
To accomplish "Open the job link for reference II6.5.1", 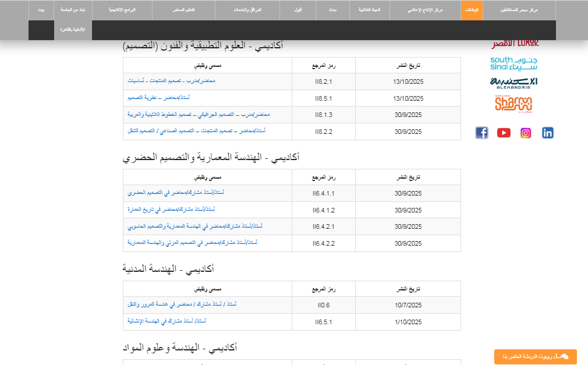I will pyautogui.click(x=167, y=321).
